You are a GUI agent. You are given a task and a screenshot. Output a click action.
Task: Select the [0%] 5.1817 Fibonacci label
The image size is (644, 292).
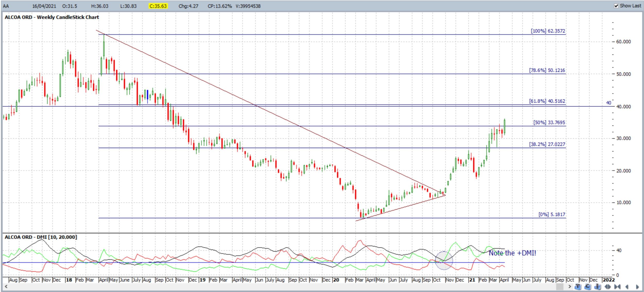[x=552, y=215]
